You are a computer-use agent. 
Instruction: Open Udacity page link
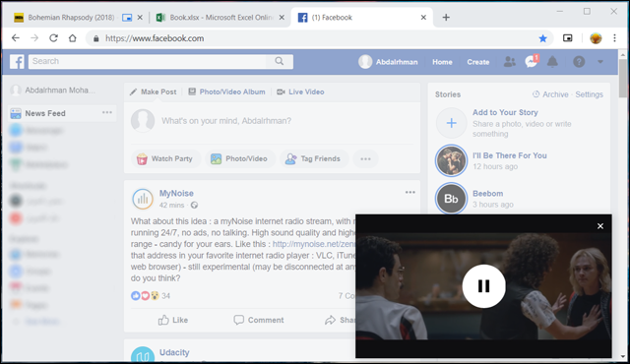(174, 352)
